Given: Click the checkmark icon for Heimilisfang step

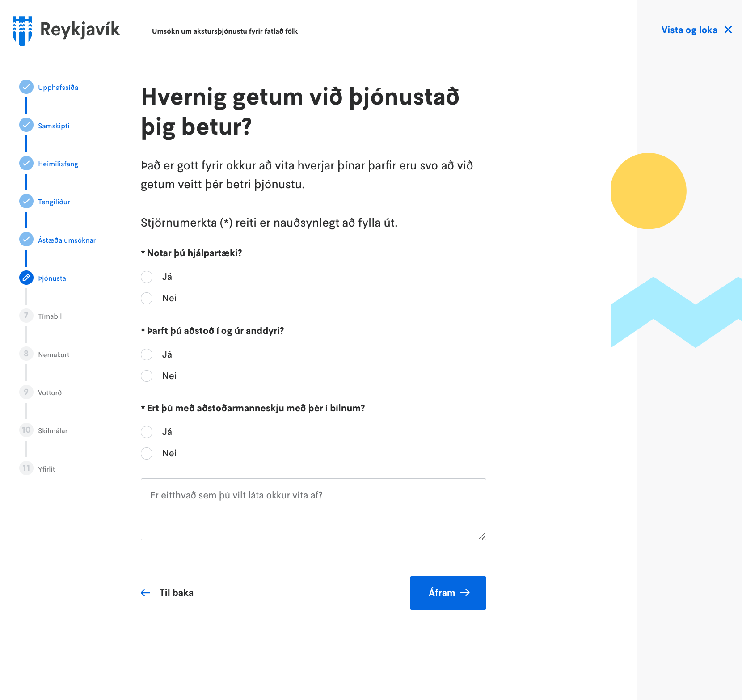Looking at the screenshot, I should tap(26, 164).
